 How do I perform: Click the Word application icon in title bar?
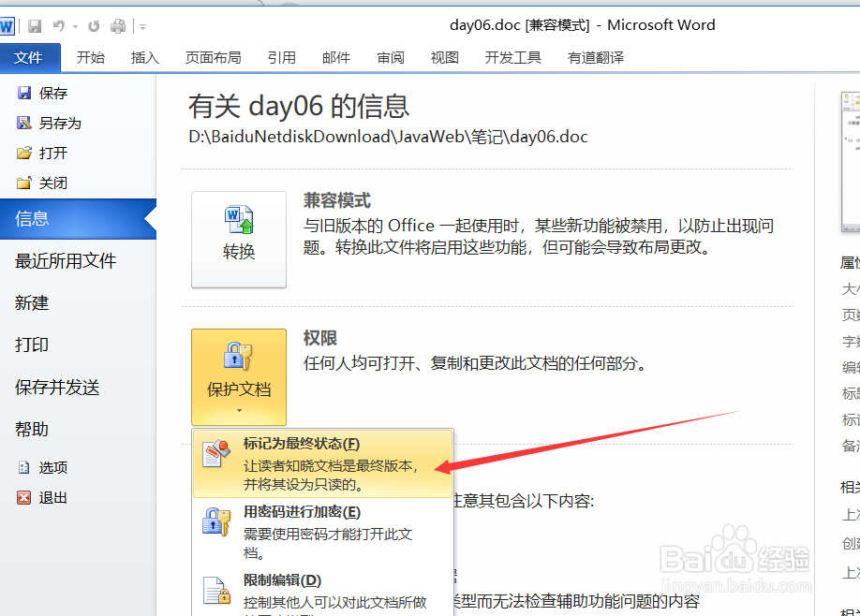(7, 26)
